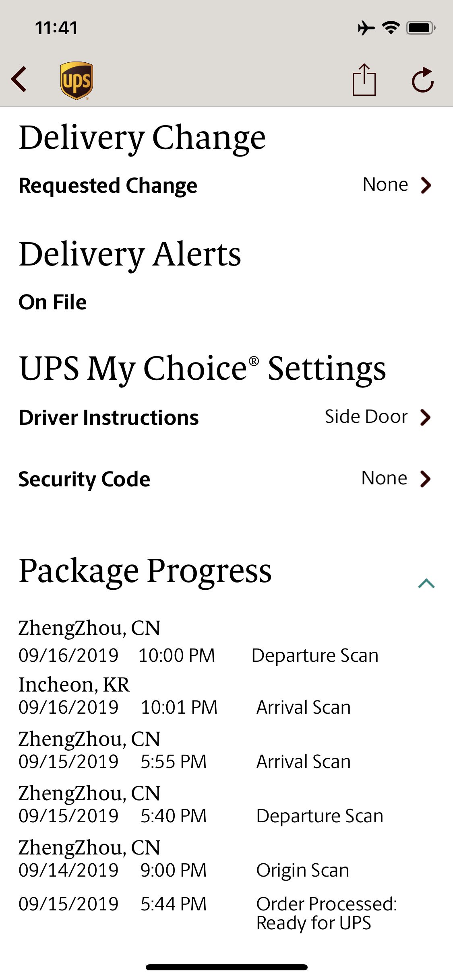
Task: Tap the UPS shield logo
Action: tap(77, 80)
